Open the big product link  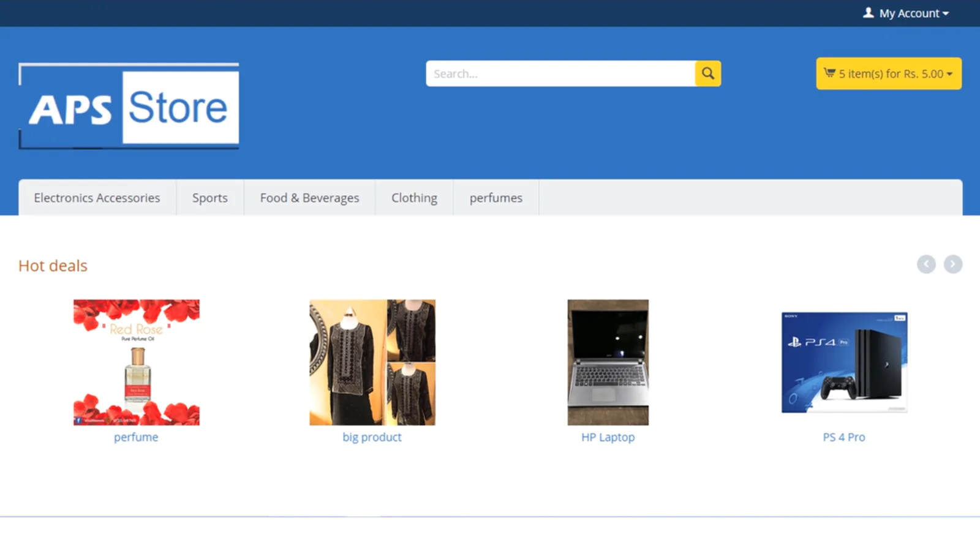tap(372, 437)
